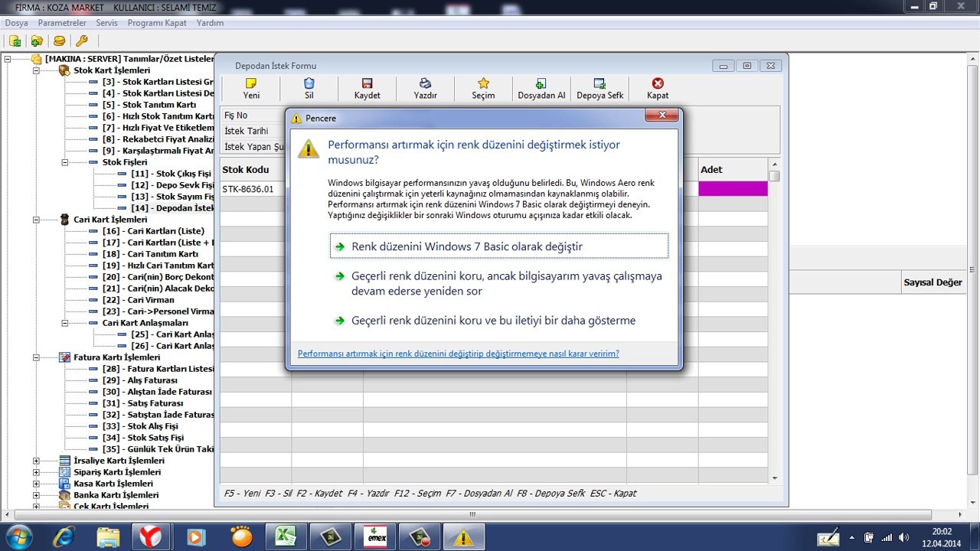The width and height of the screenshot is (980, 551).
Task: Click the magenta Adet cell
Action: click(x=733, y=189)
